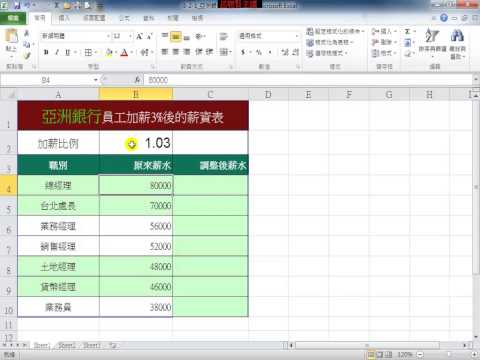Open the Fill Color dropdown arrow
Viewport: 480px width, 360px height.
116,52
